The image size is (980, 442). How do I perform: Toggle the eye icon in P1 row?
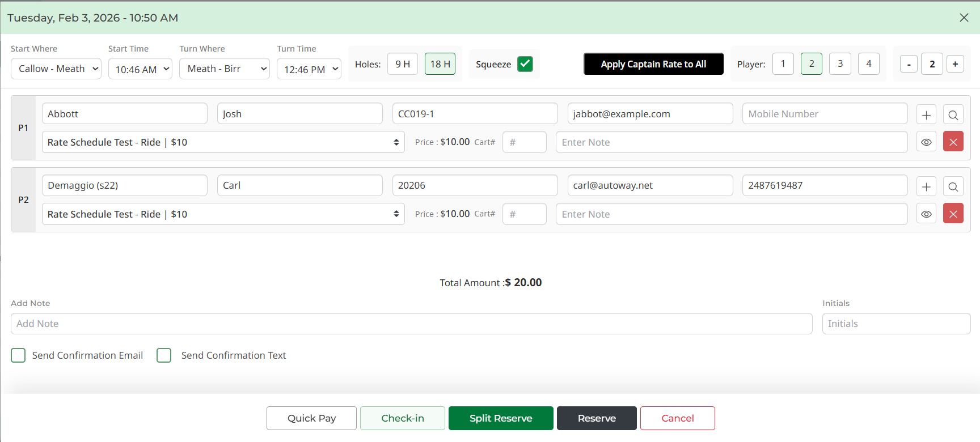[926, 142]
